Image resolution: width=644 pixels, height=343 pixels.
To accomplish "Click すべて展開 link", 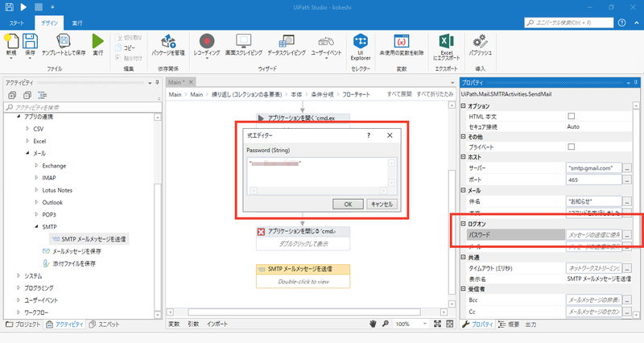I will pyautogui.click(x=399, y=94).
